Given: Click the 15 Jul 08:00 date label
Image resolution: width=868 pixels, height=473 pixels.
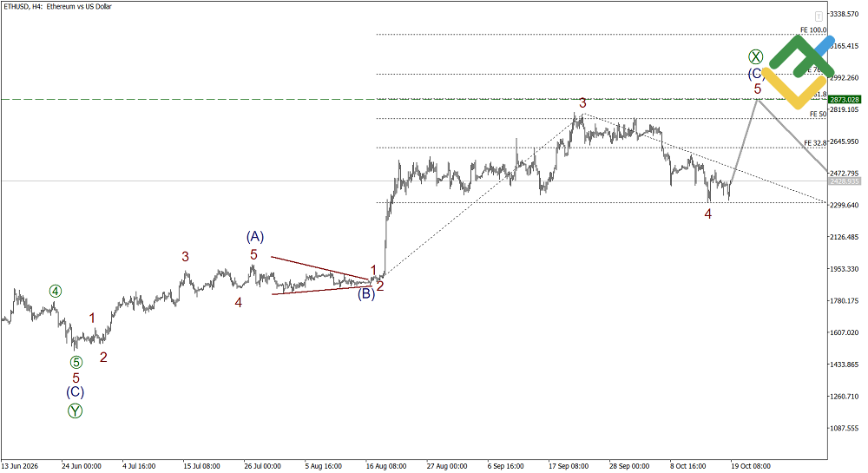Looking at the screenshot, I should pyautogui.click(x=202, y=466).
